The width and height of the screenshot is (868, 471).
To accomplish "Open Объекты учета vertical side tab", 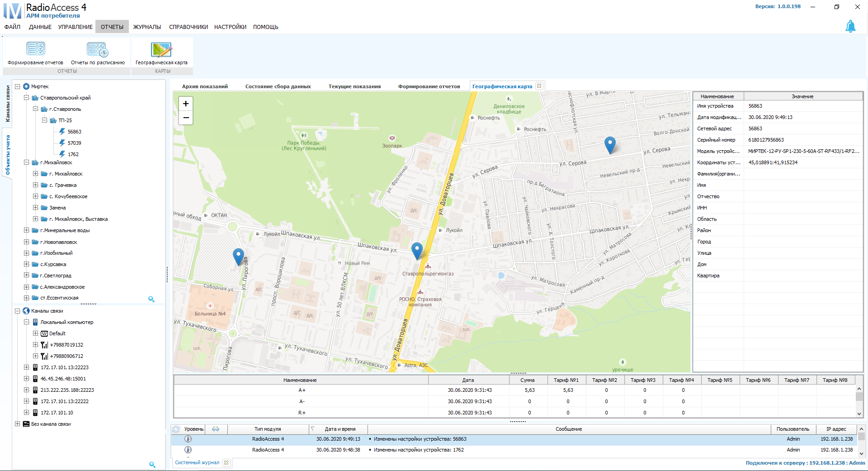I will point(8,155).
